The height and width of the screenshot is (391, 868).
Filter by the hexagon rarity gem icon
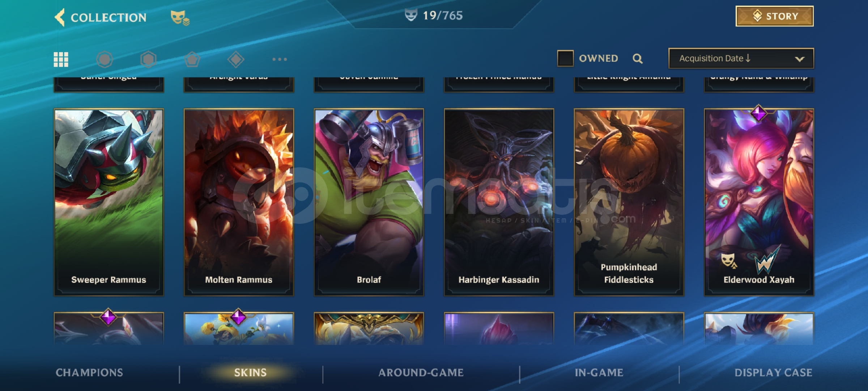click(149, 59)
